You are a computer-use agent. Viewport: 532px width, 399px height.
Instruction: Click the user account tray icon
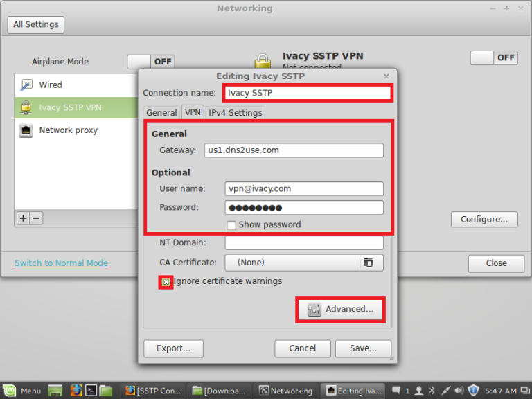point(419,391)
